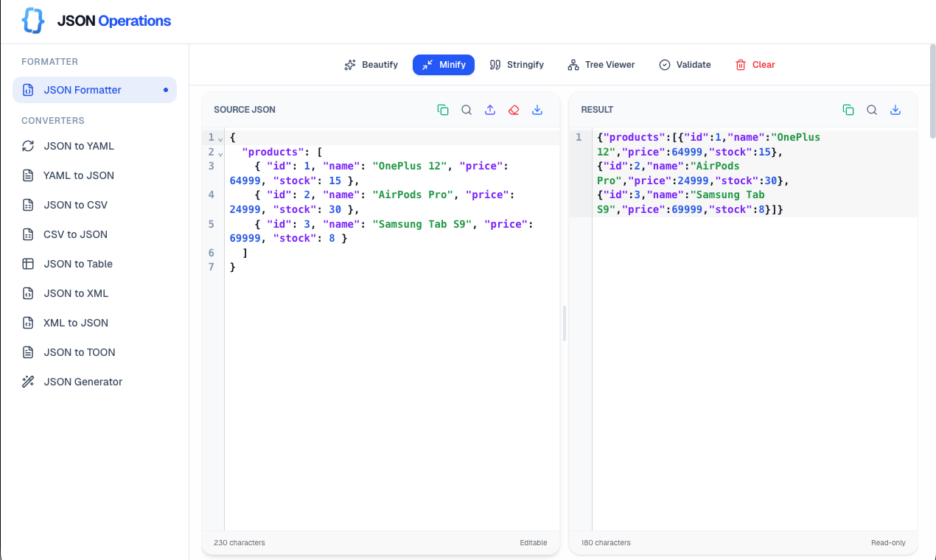
Task: Search within the Result panel
Action: 872,109
